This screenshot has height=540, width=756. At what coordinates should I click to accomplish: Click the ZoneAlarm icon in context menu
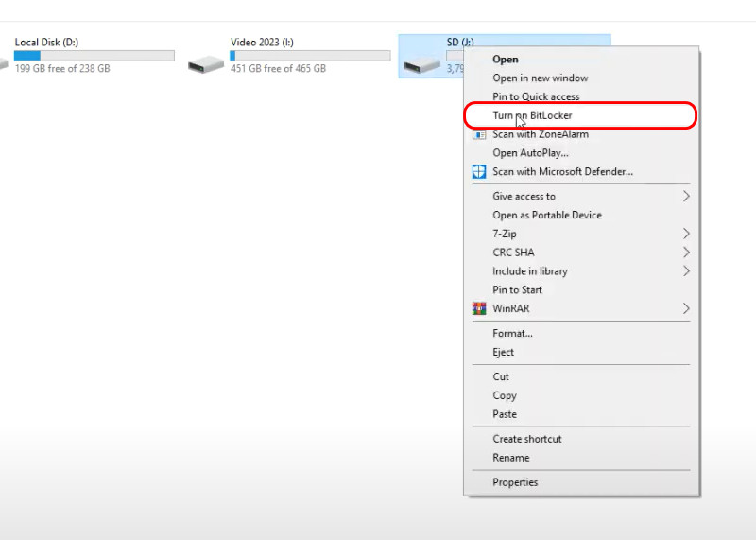tap(479, 134)
